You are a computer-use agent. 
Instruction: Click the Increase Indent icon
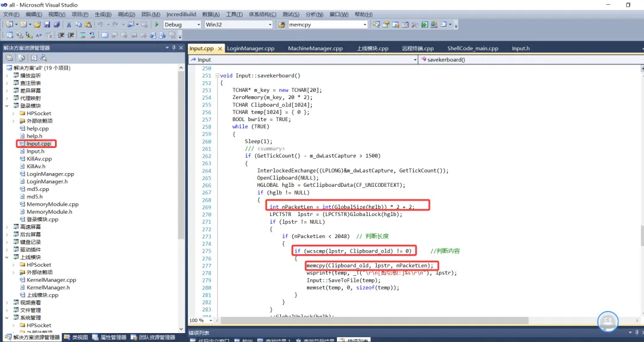point(70,35)
